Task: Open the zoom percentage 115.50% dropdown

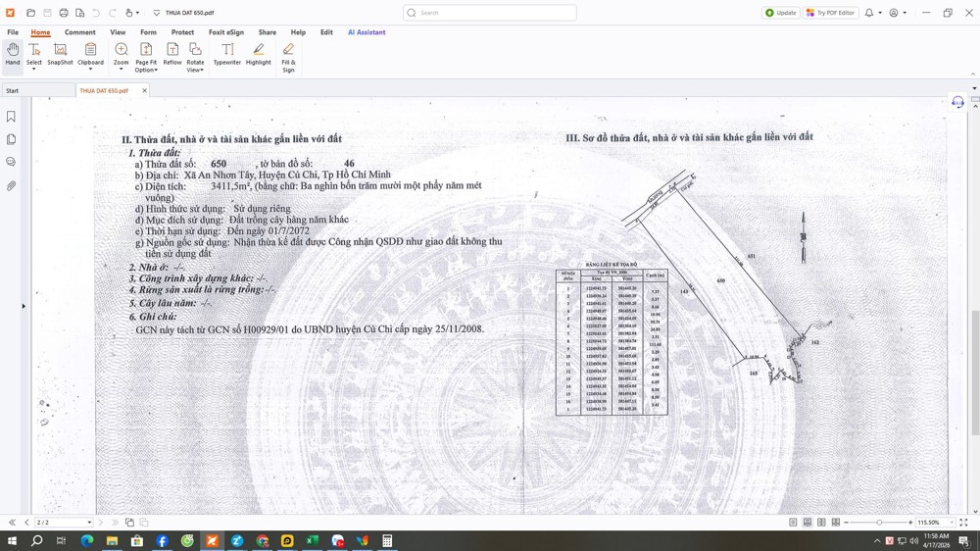Action: coord(949,523)
